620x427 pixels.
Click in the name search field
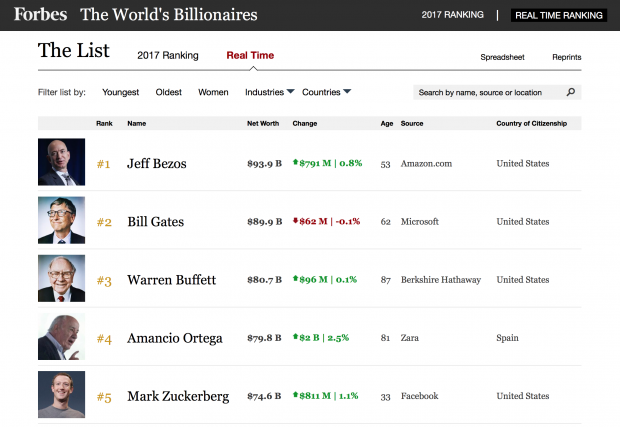(x=490, y=92)
